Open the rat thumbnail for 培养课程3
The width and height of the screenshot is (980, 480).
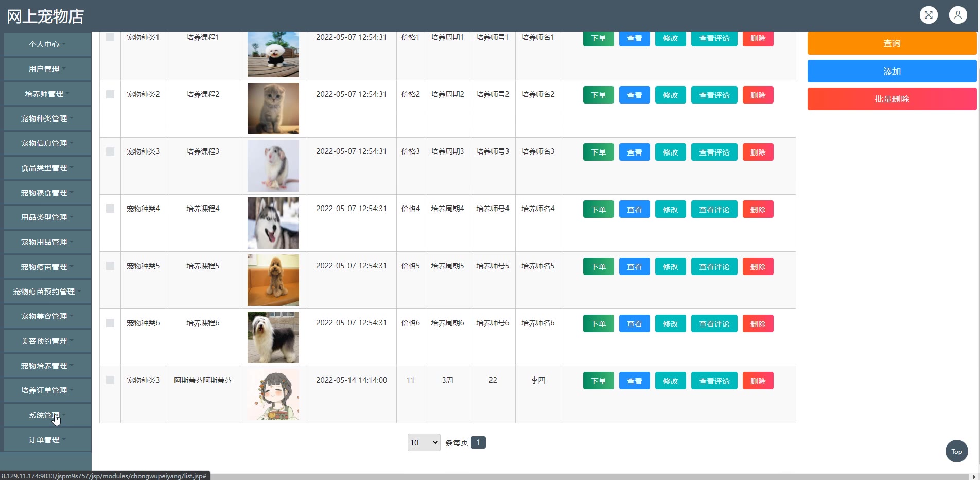273,166
